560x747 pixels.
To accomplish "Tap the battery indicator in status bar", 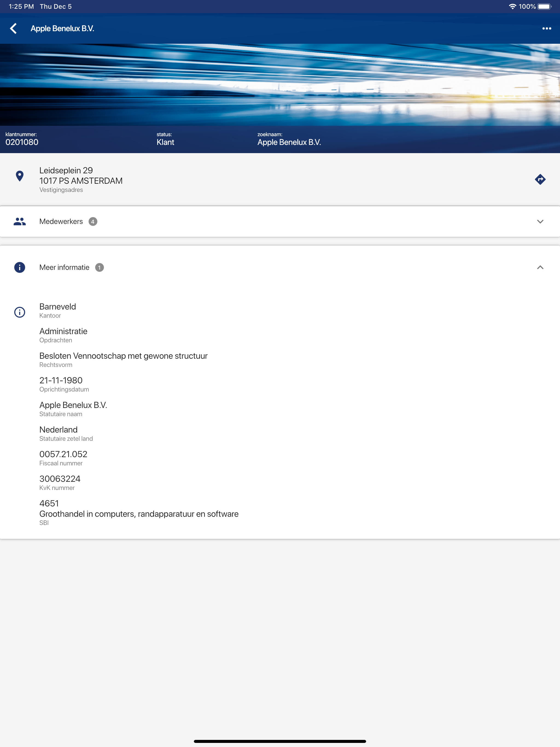I will [x=544, y=6].
